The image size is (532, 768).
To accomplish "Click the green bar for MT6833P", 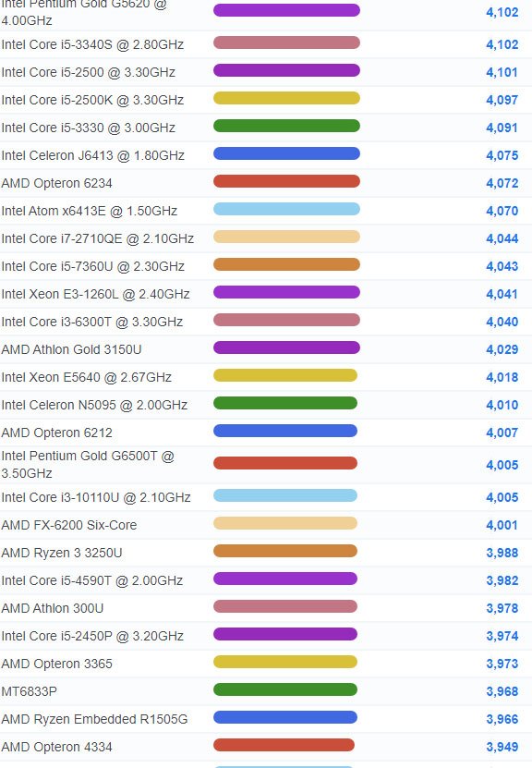I will [x=285, y=689].
